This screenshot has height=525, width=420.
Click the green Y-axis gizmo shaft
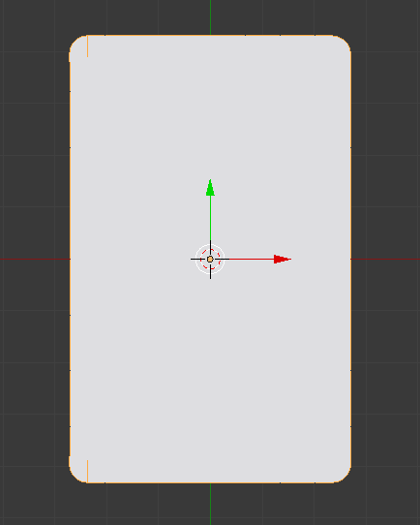(x=210, y=218)
